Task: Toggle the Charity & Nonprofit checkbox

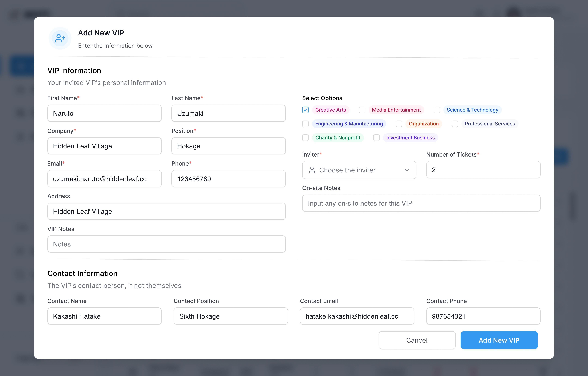Action: (305, 138)
